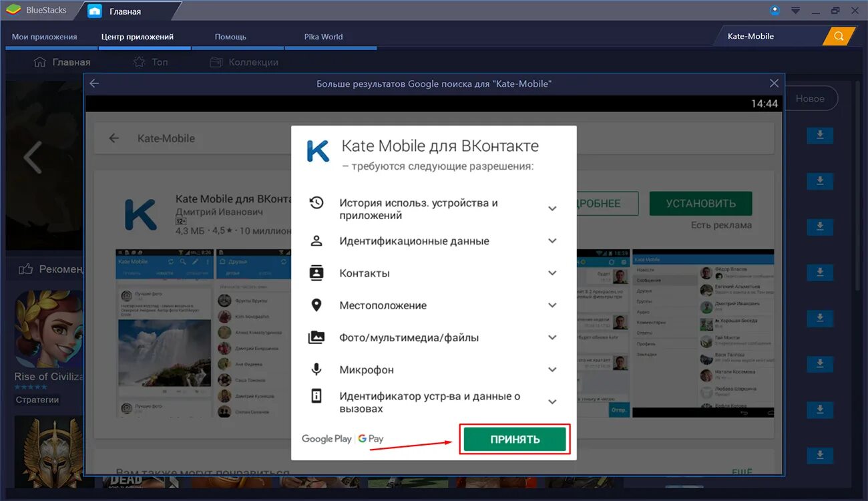The height and width of the screenshot is (501, 868).
Task: Click the G Pay logo
Action: point(371,439)
